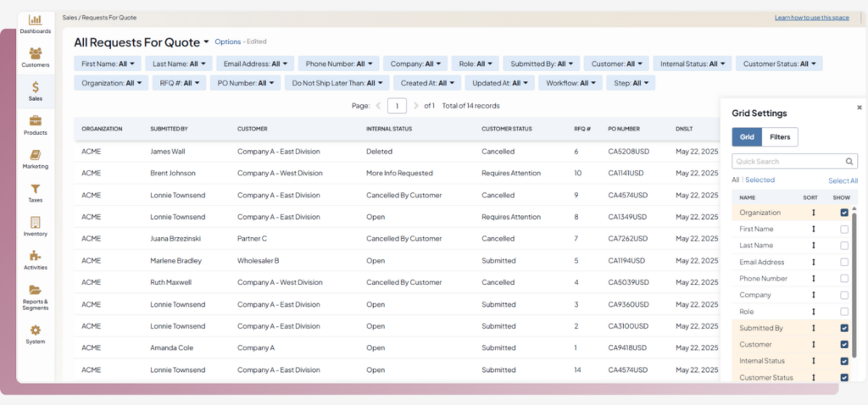Enable the First Name column checkbox
The height and width of the screenshot is (405, 868).
coord(844,229)
